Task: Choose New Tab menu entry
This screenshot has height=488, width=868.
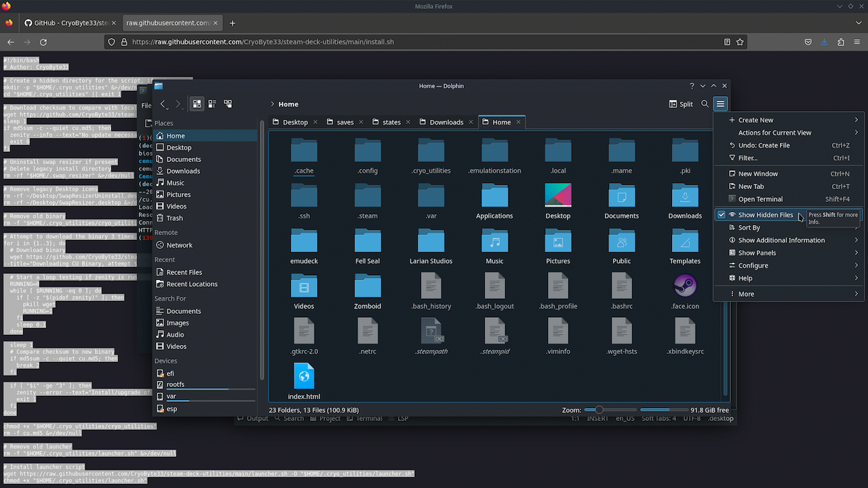Action: (x=789, y=186)
